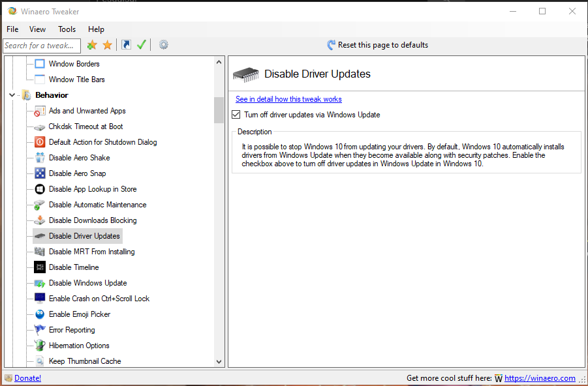
Task: Select Ads and Unwanted Apps tree item
Action: 87,111
